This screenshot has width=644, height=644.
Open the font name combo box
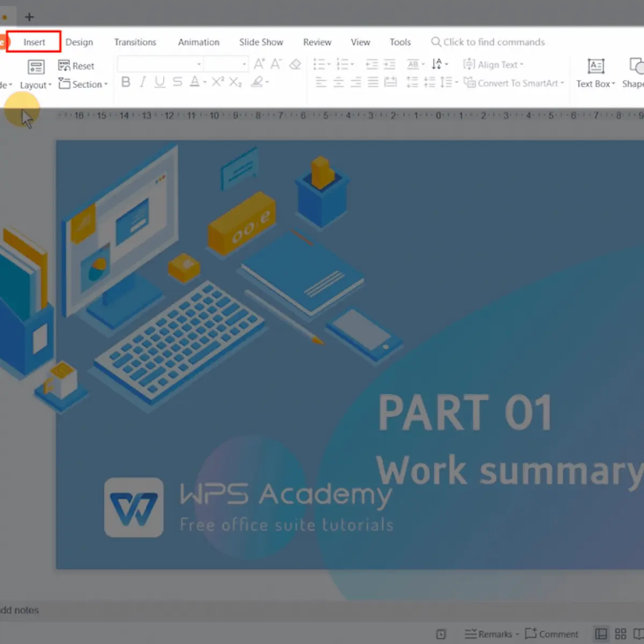click(160, 64)
